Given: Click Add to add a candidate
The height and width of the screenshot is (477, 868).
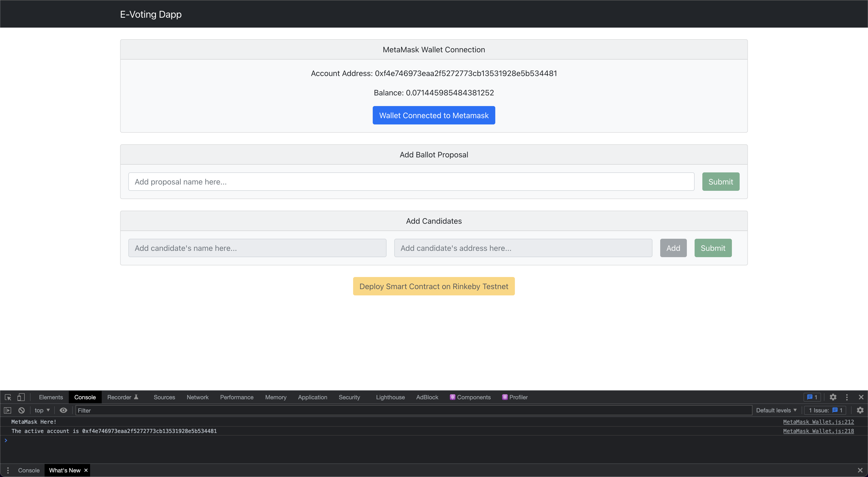Looking at the screenshot, I should (673, 248).
